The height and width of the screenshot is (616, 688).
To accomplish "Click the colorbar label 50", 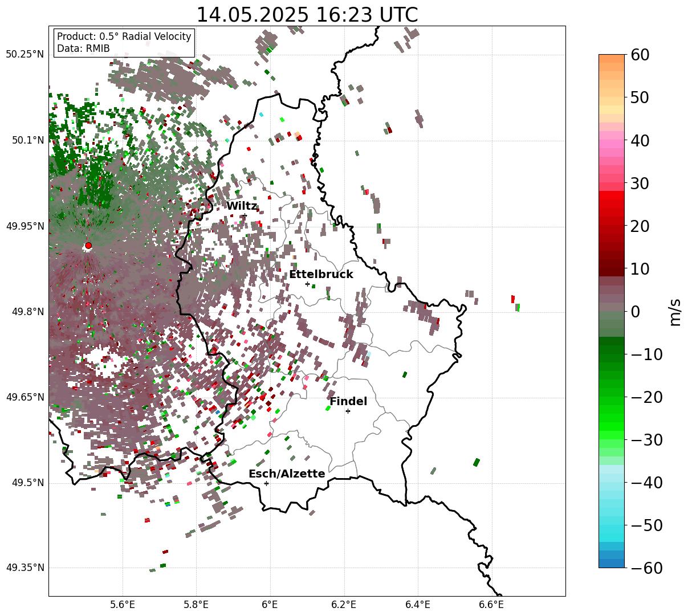I will (640, 97).
